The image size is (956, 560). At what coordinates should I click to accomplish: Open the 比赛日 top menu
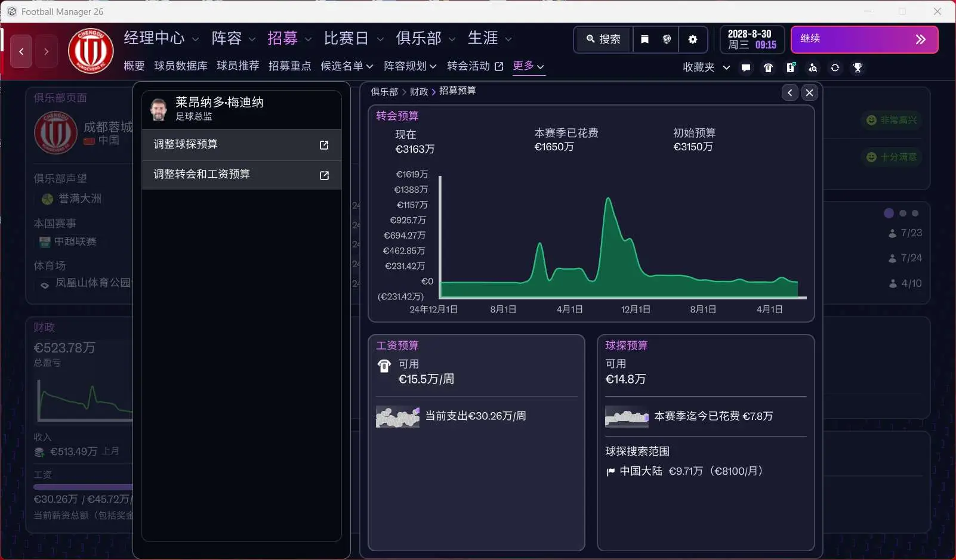(x=354, y=38)
